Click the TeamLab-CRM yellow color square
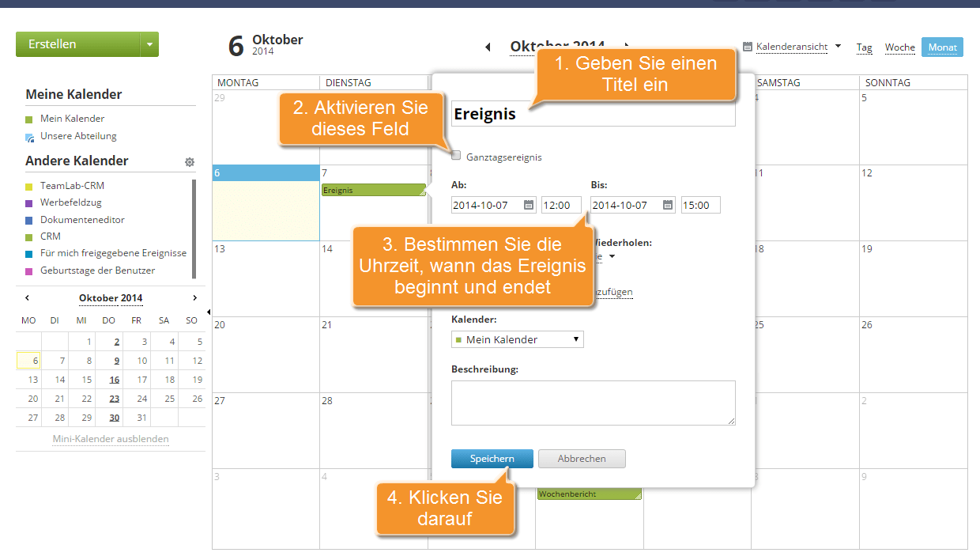The width and height of the screenshot is (980, 560). click(x=29, y=187)
